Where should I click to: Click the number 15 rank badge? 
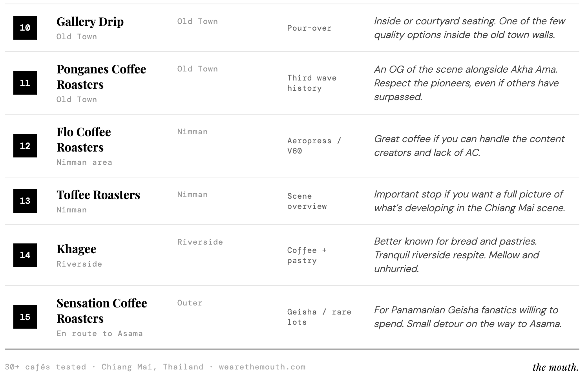click(x=25, y=317)
